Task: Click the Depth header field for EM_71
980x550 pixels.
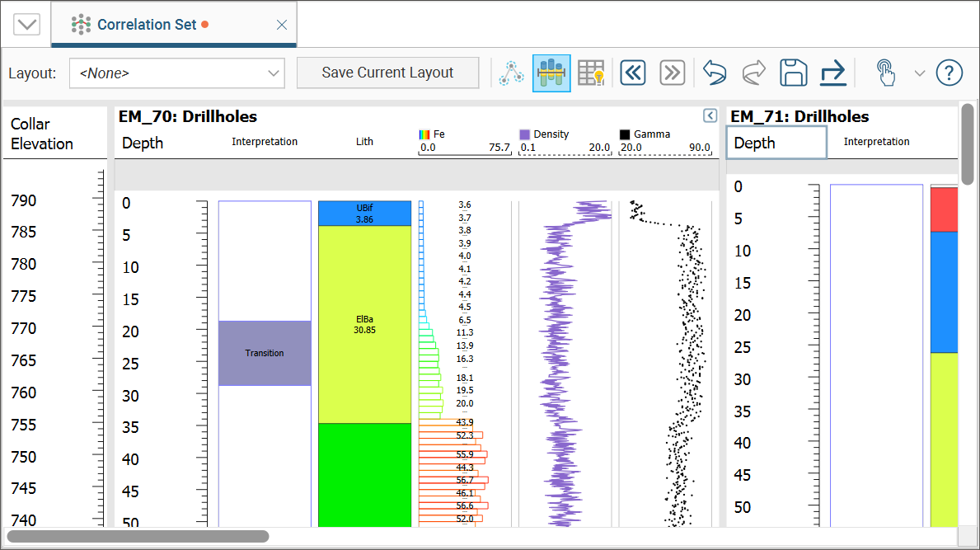Action: [776, 142]
